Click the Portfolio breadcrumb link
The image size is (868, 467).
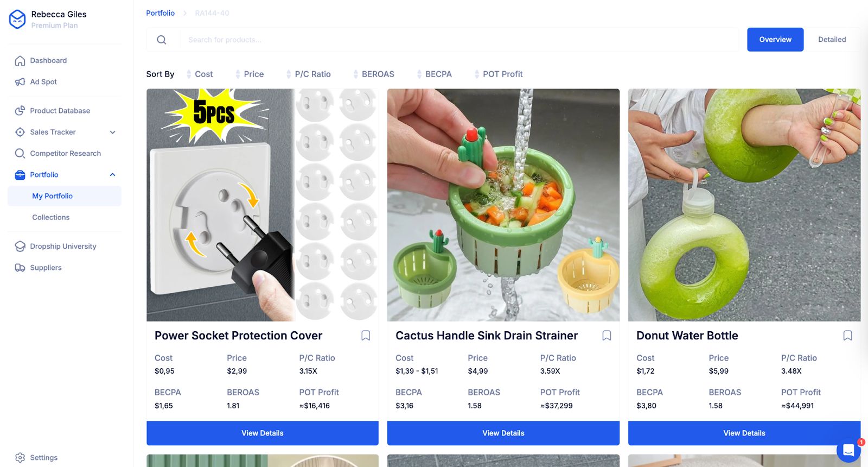[x=161, y=13]
